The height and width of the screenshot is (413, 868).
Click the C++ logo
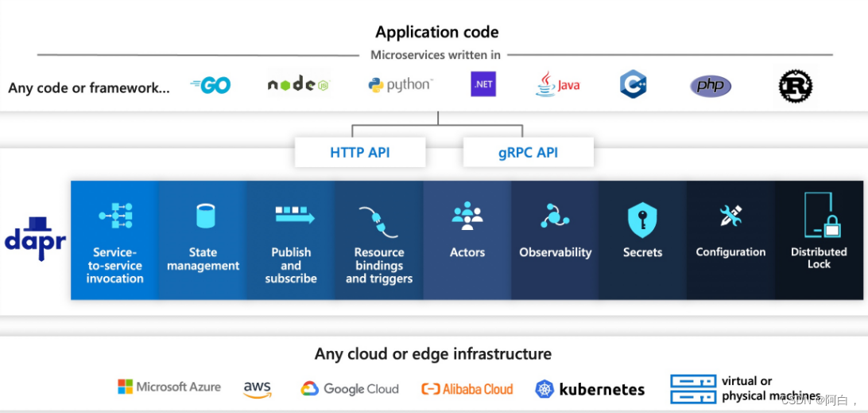[634, 84]
